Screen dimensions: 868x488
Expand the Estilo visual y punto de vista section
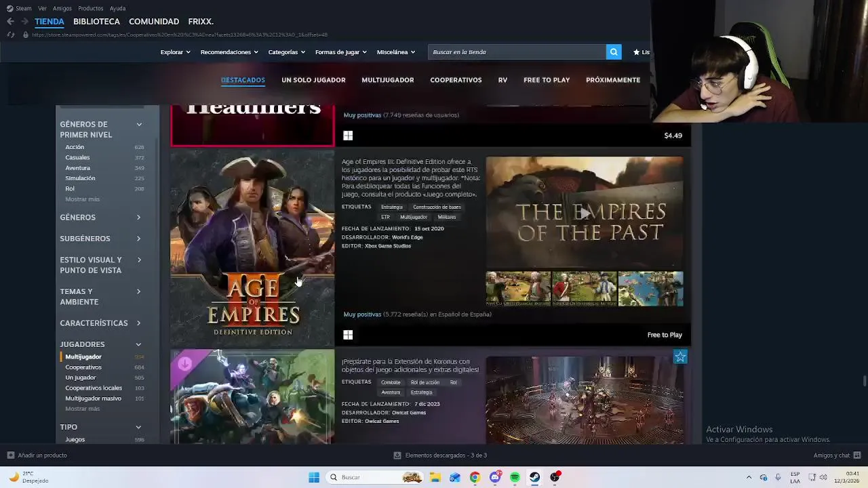coord(138,260)
